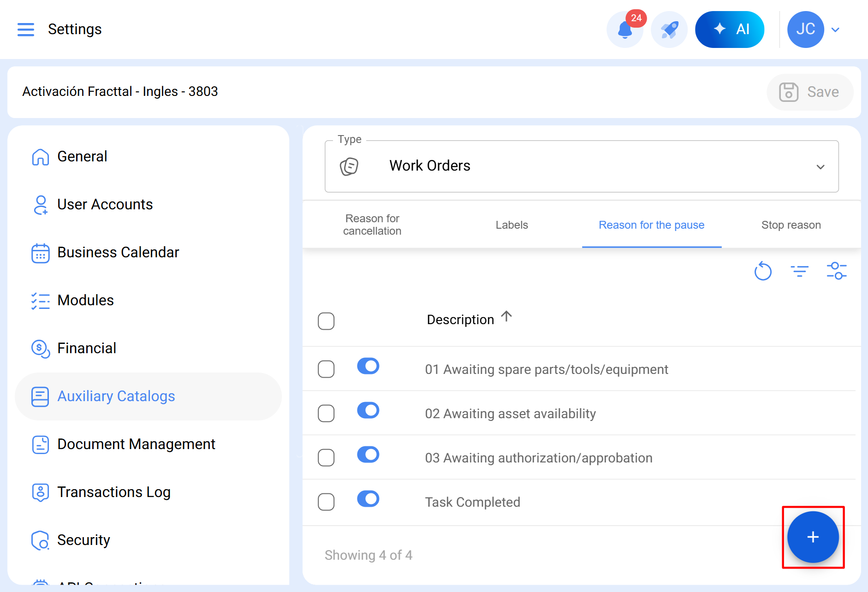
Task: Open the Reason for cancellation tab
Action: pyautogui.click(x=372, y=225)
